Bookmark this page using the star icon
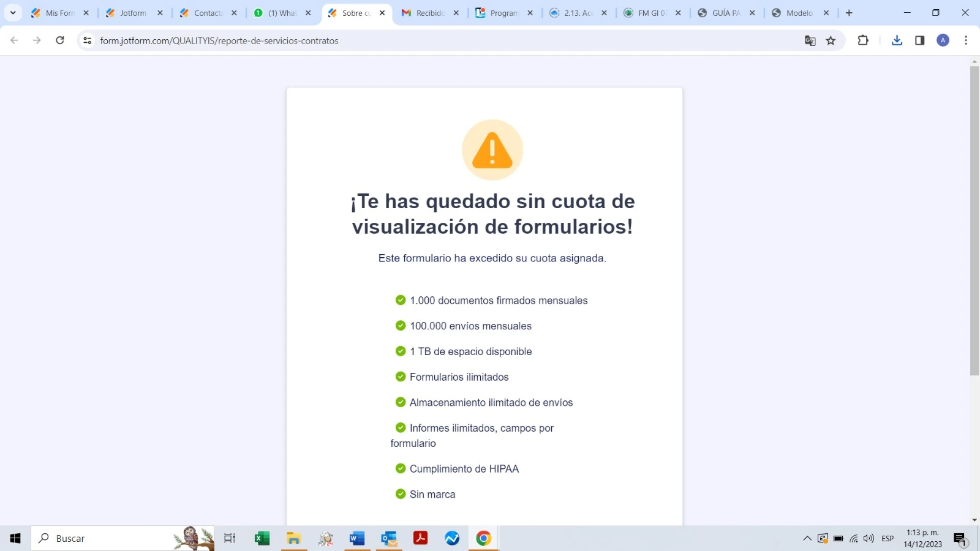The image size is (980, 551). [x=831, y=40]
